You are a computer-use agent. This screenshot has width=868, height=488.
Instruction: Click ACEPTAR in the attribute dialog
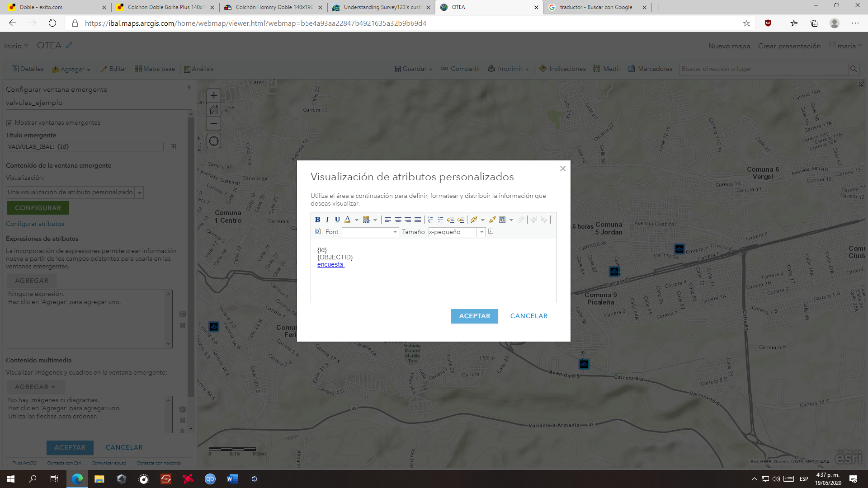(475, 316)
